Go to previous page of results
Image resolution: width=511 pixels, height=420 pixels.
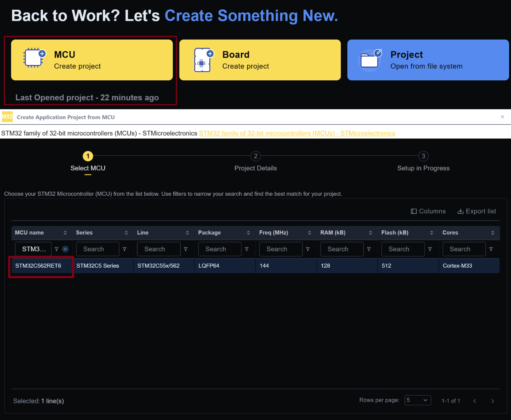[475, 401]
